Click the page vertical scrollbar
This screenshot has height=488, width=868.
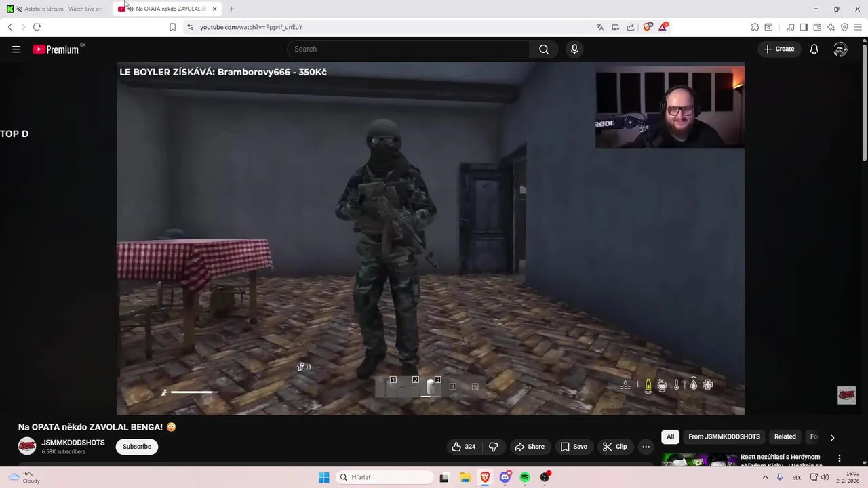(x=864, y=102)
